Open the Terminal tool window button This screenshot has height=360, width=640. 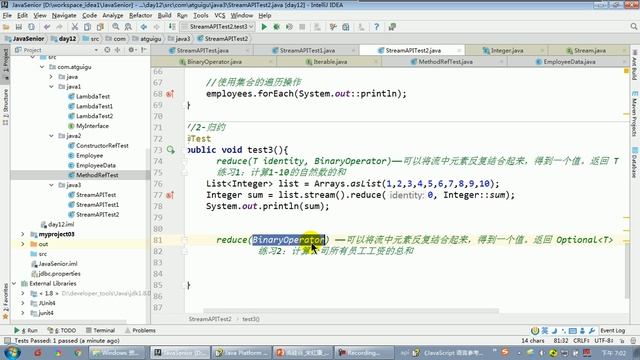click(x=100, y=330)
